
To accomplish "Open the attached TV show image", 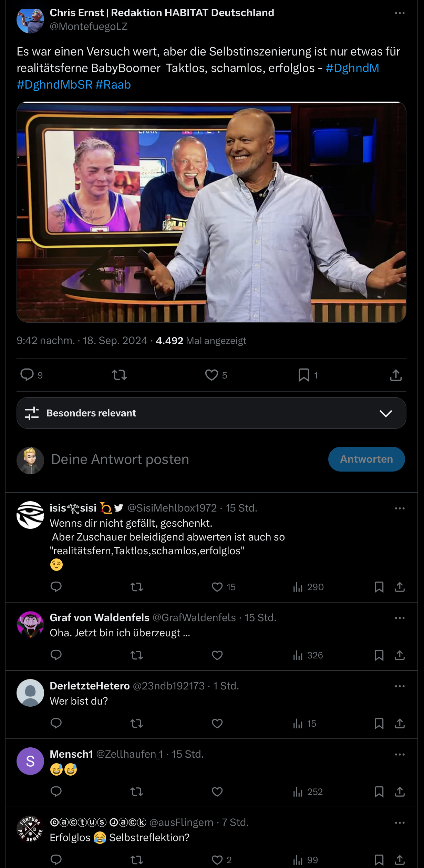I will pyautogui.click(x=211, y=212).
